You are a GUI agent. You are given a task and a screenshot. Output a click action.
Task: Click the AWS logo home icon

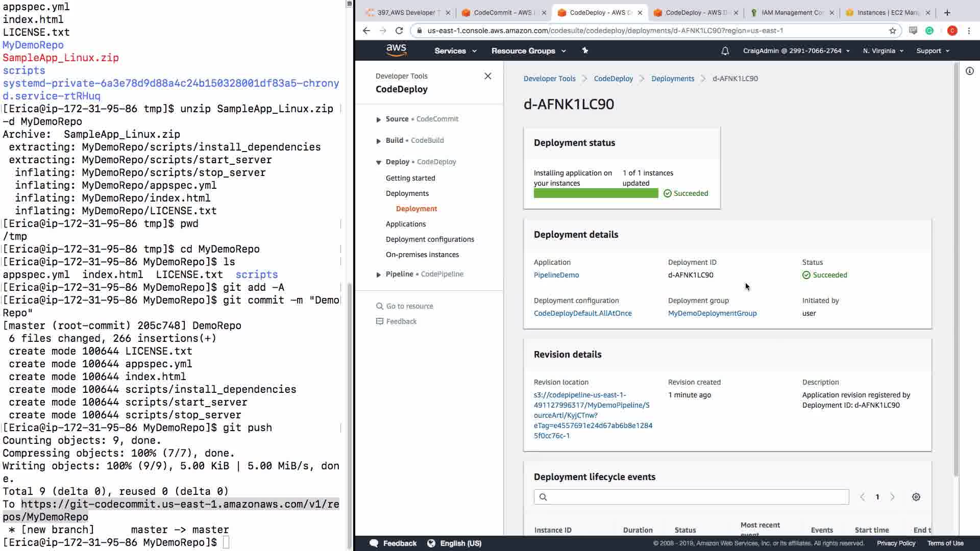[396, 50]
